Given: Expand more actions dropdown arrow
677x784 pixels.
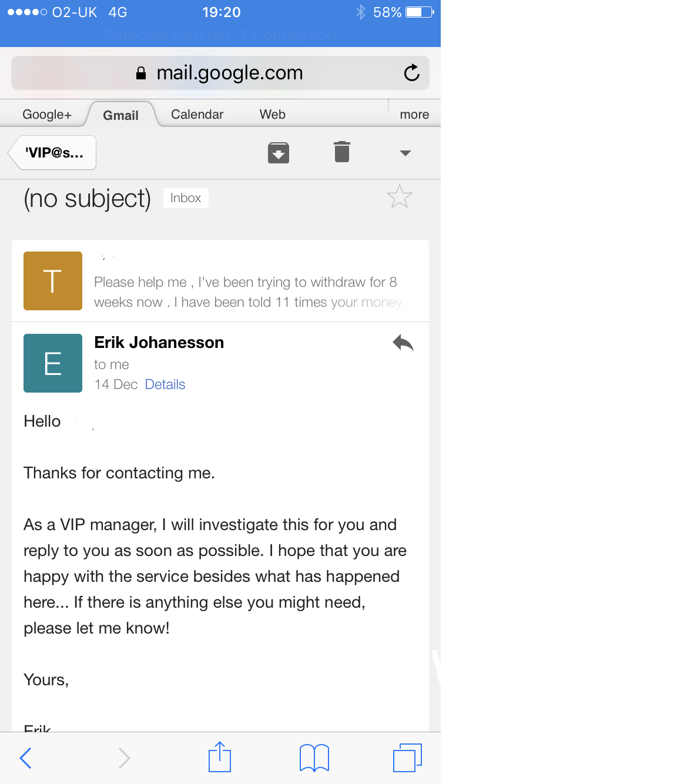Looking at the screenshot, I should coord(405,153).
